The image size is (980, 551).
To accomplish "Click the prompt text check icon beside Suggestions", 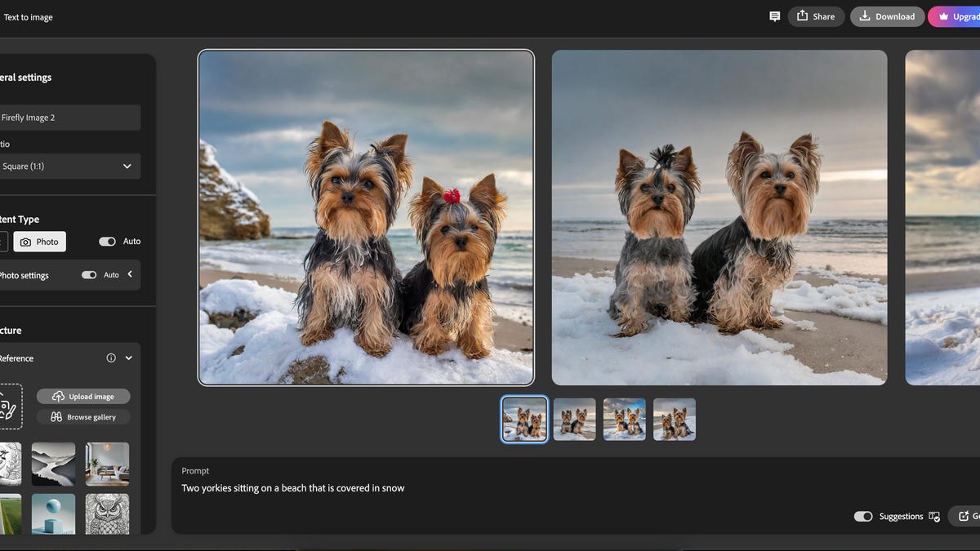I will [x=934, y=517].
